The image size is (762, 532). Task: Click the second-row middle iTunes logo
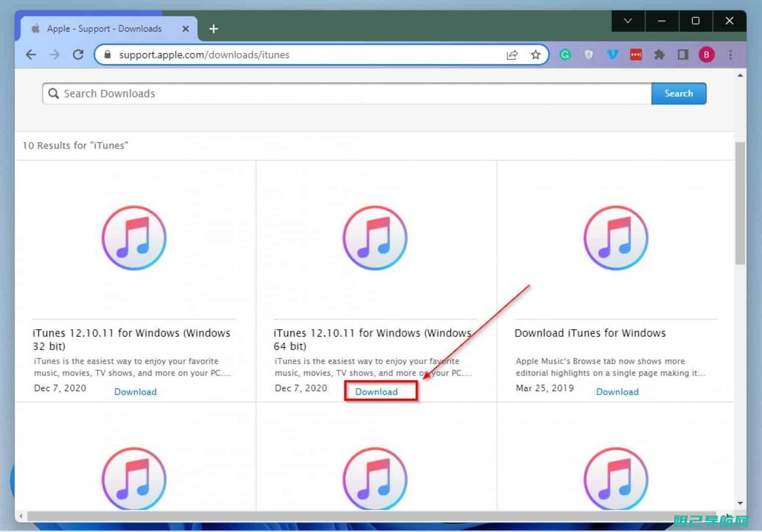[x=375, y=478]
